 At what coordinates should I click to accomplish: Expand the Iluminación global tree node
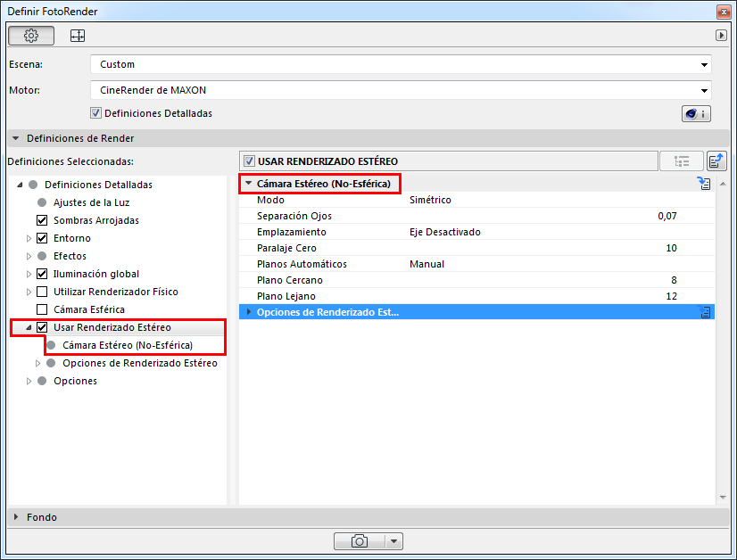click(29, 274)
